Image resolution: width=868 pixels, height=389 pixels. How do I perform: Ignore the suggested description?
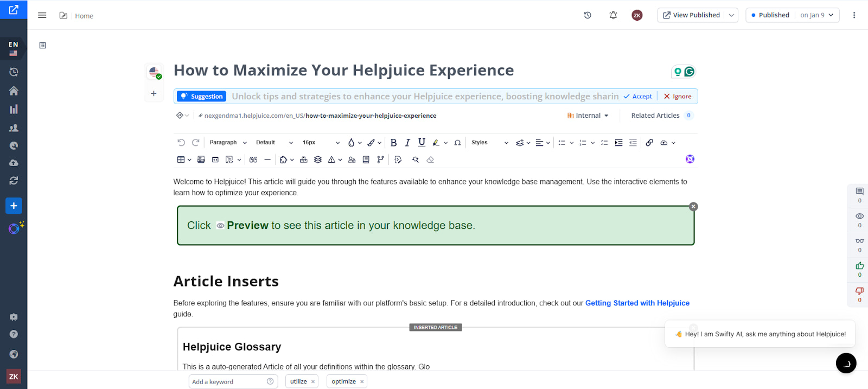pyautogui.click(x=678, y=96)
